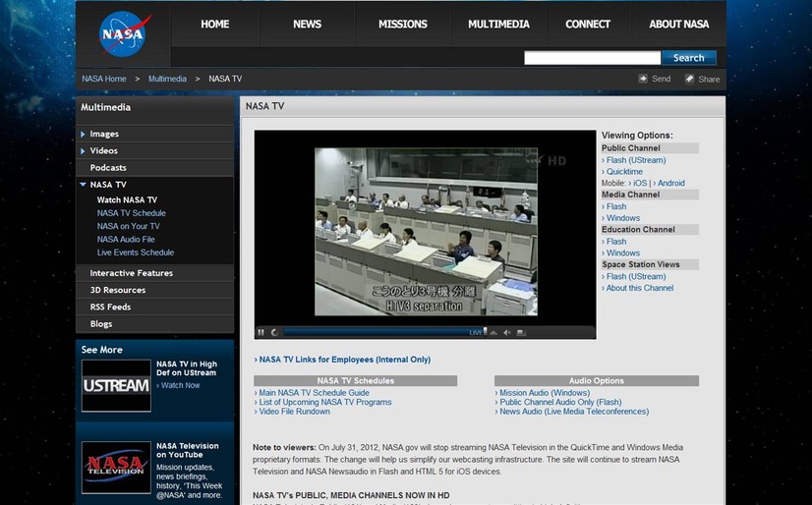Select Watch NASA TV in sidebar
This screenshot has width=812, height=505.
point(127,199)
